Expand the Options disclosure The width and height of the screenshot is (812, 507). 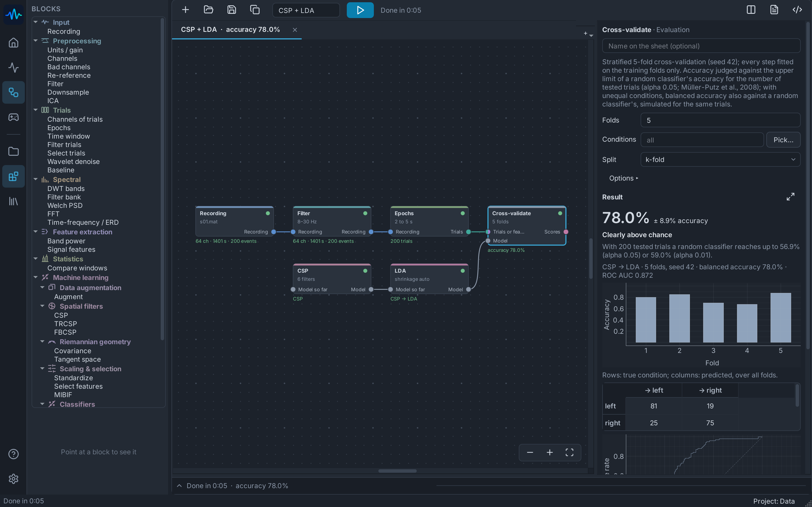[x=624, y=178]
